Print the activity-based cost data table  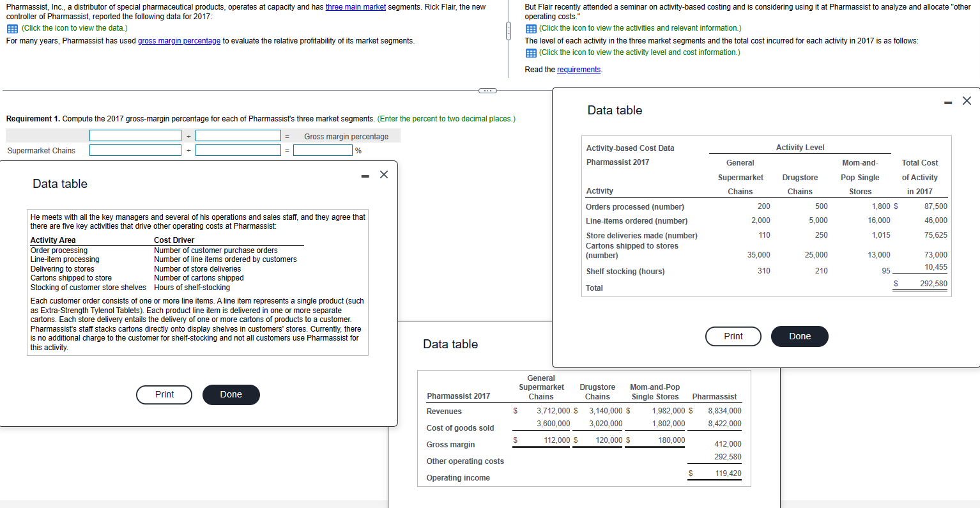point(733,336)
